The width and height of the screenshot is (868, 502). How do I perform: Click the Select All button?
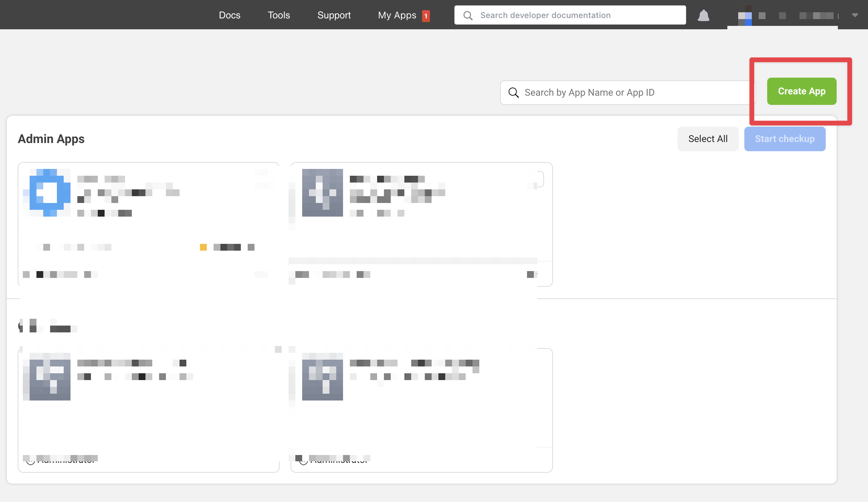coord(708,139)
